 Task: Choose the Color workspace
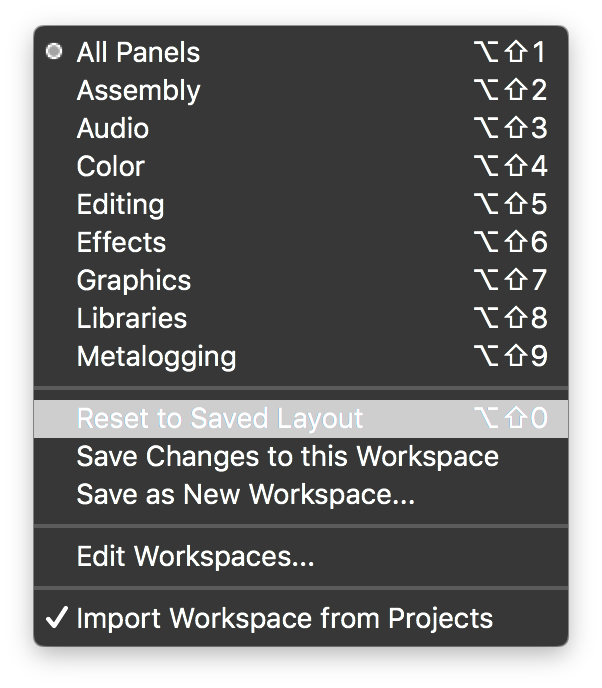(x=111, y=167)
